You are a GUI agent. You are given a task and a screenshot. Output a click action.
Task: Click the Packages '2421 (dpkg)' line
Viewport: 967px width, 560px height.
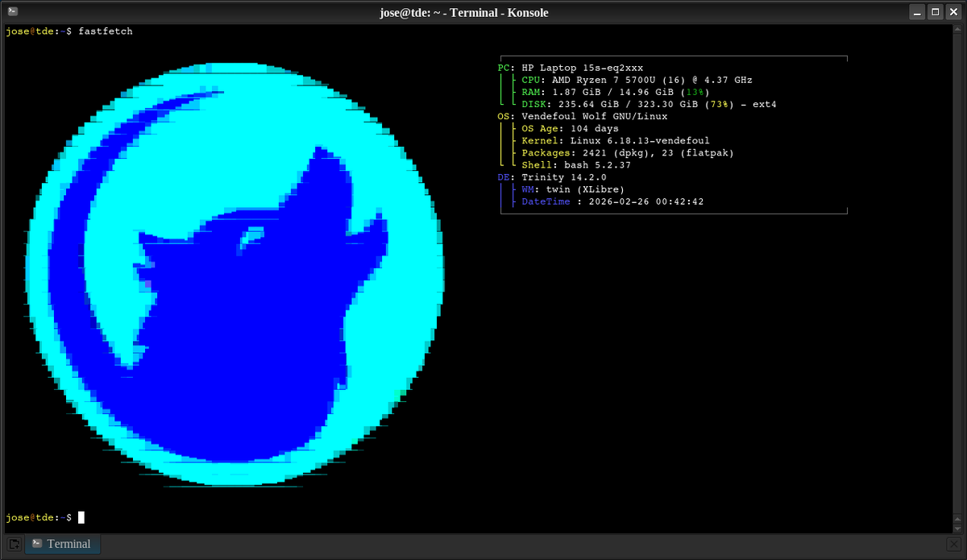pyautogui.click(x=628, y=153)
